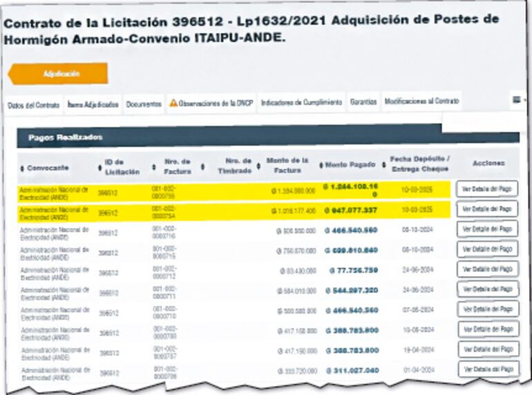Open the Garantías tab
The width and height of the screenshot is (532, 395).
[x=363, y=102]
